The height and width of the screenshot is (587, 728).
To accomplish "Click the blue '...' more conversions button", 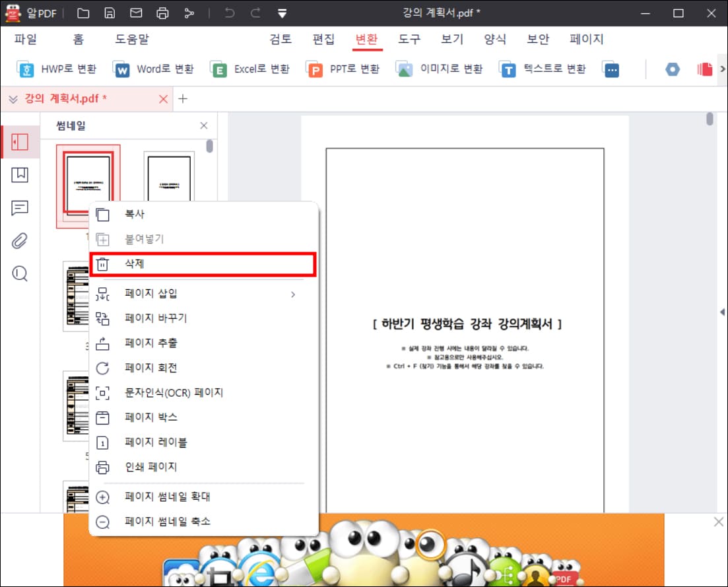I will click(611, 69).
